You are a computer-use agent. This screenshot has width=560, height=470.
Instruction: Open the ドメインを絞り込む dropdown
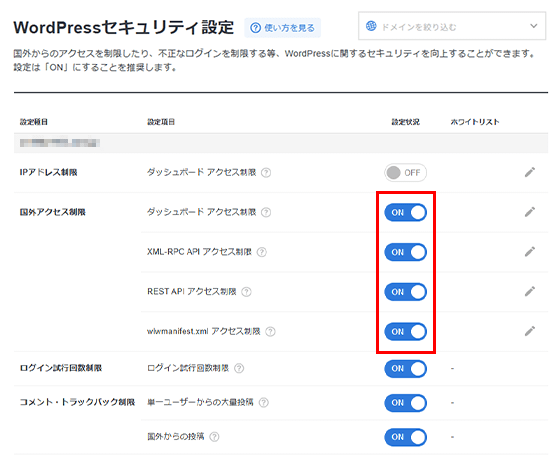point(452,26)
